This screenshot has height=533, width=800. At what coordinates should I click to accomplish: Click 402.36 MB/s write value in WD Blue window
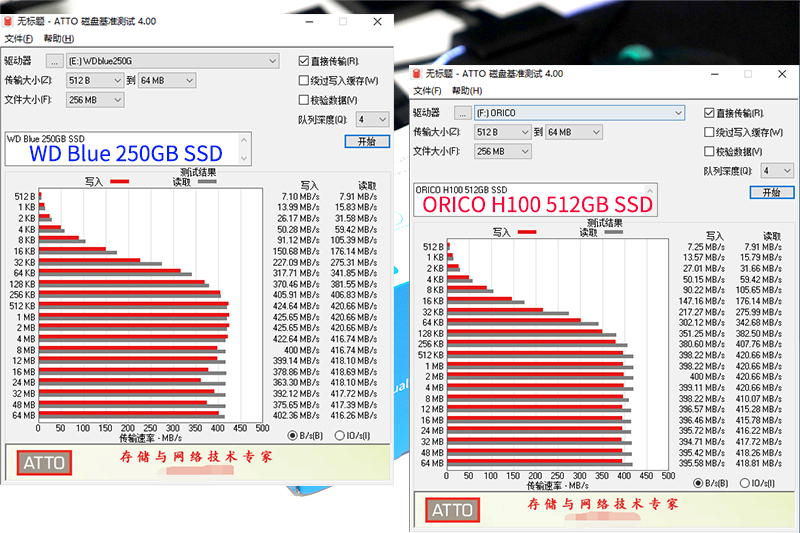tap(296, 416)
